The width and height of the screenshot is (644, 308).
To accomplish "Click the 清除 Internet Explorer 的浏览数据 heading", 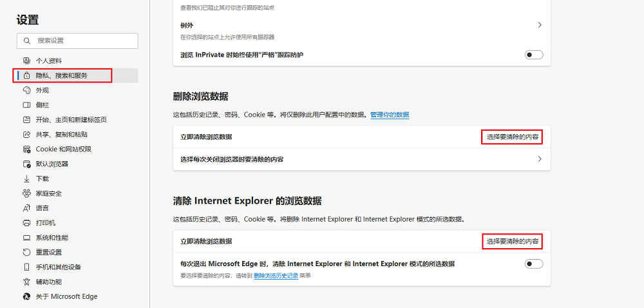I will [247, 201].
